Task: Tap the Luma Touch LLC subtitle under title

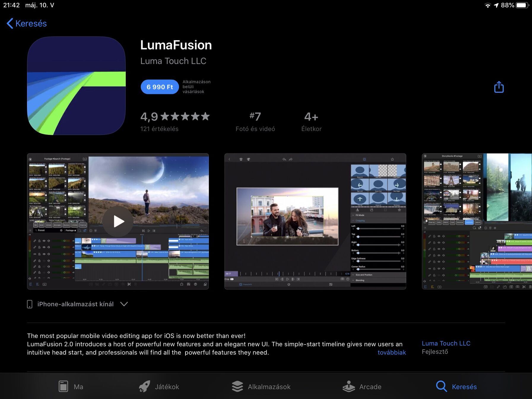Action: (x=173, y=61)
